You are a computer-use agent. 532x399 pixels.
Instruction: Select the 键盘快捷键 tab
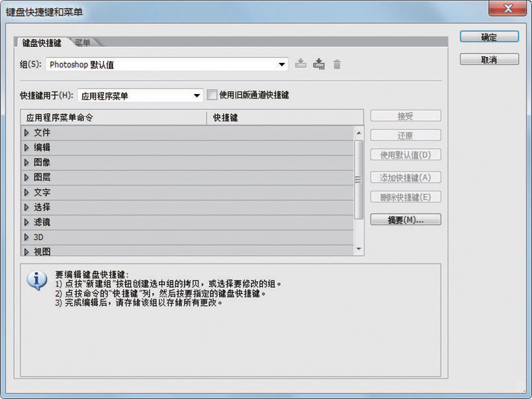[42, 42]
